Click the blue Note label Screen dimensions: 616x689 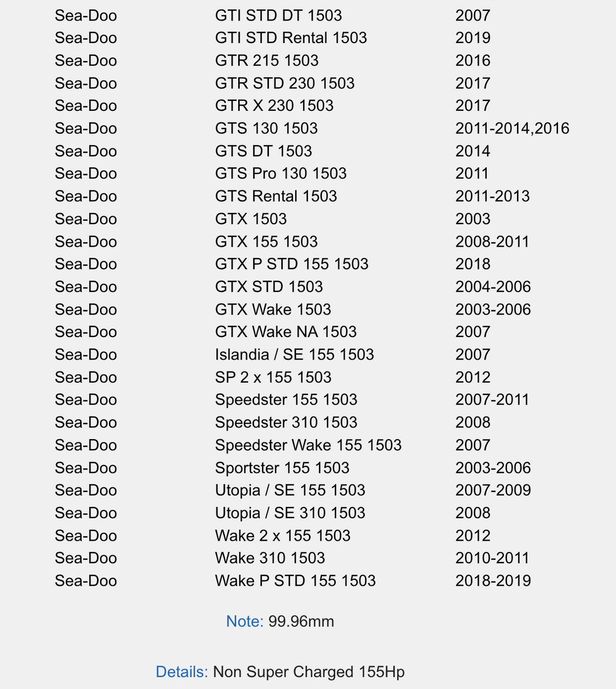[x=244, y=621]
